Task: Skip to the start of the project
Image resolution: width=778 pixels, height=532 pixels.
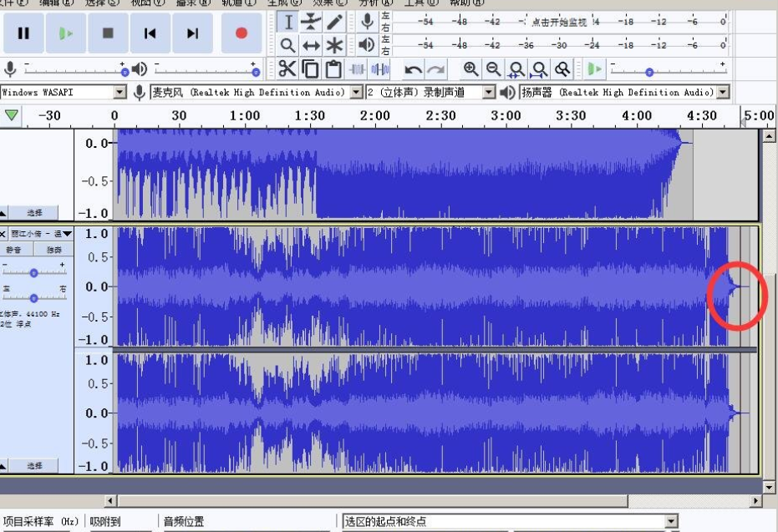Action: pos(150,33)
